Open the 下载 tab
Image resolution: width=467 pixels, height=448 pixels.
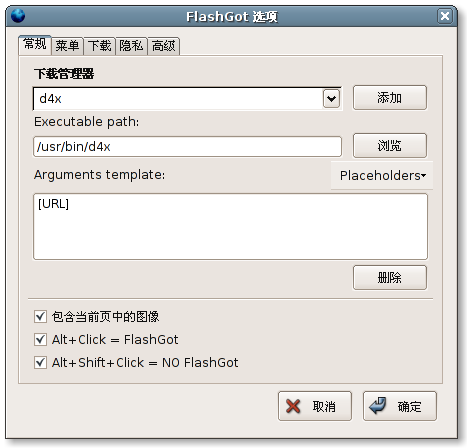99,46
